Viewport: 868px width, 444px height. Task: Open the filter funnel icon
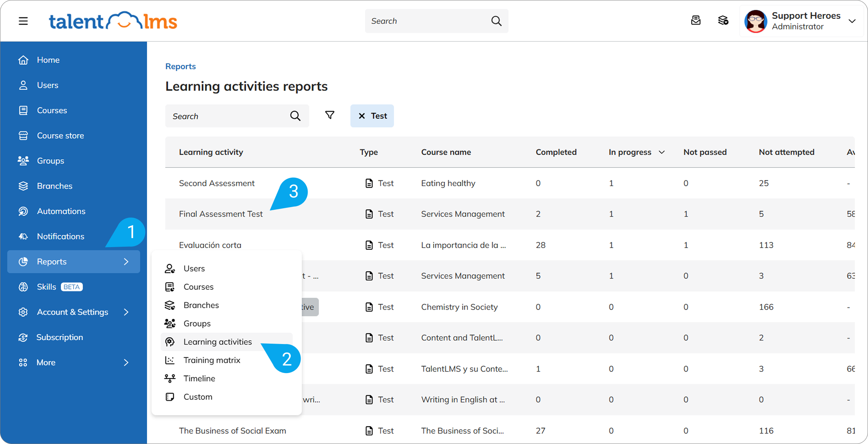coord(330,115)
